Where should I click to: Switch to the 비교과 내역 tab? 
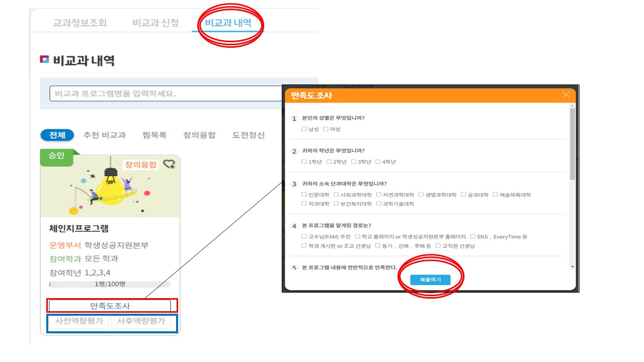click(x=228, y=23)
